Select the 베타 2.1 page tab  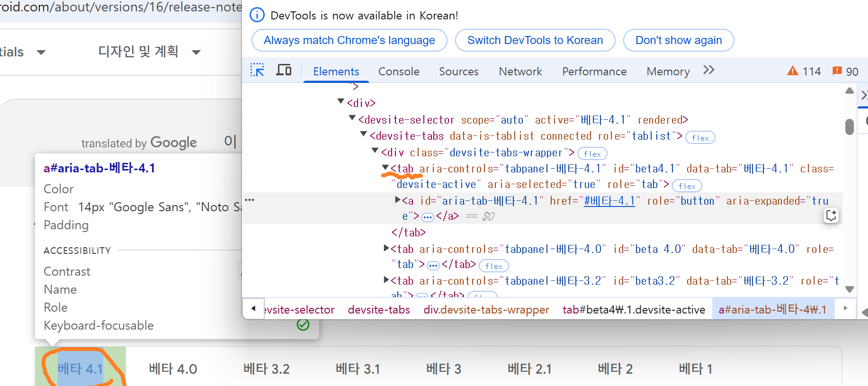529,369
